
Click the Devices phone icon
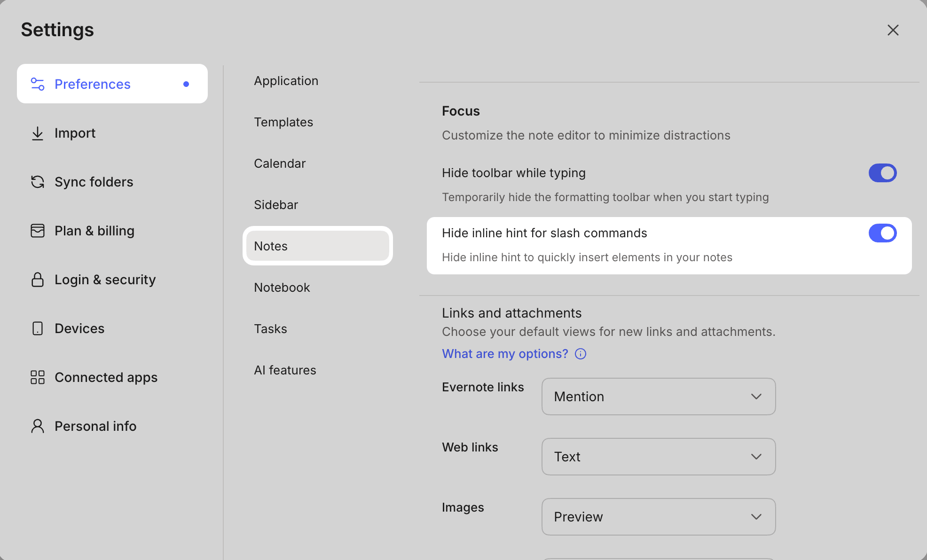coord(38,328)
